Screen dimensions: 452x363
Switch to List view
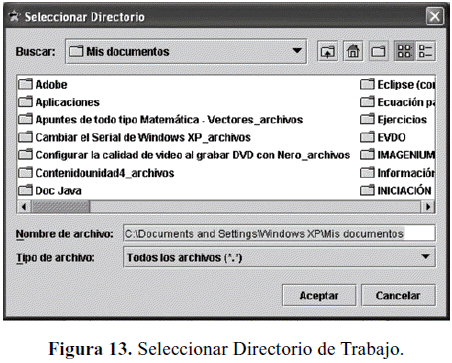coord(404,52)
